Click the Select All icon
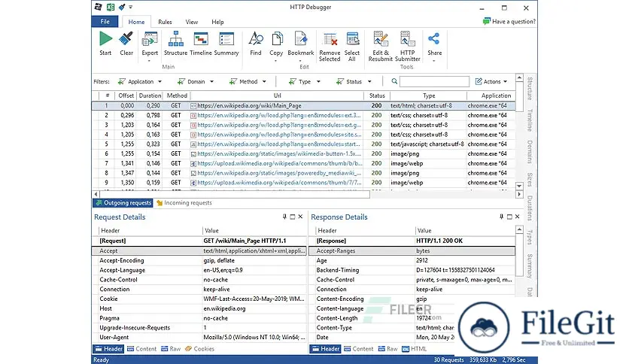This screenshot has height=364, width=629. click(352, 40)
